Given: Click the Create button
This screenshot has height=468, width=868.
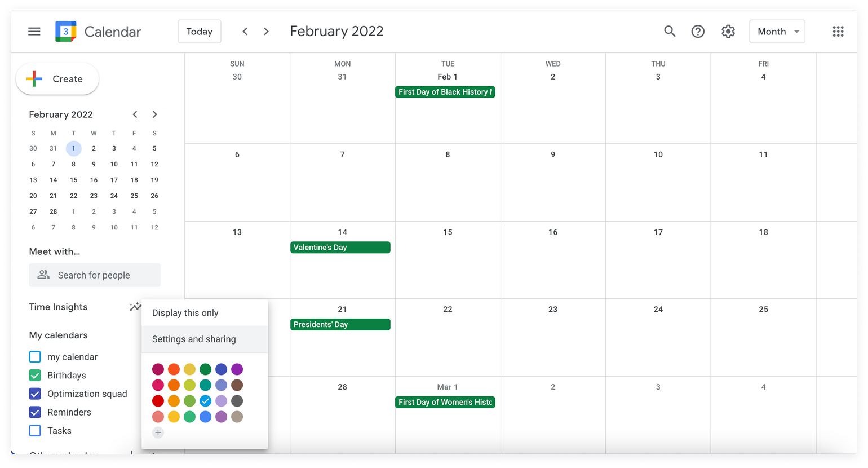Looking at the screenshot, I should [x=57, y=79].
